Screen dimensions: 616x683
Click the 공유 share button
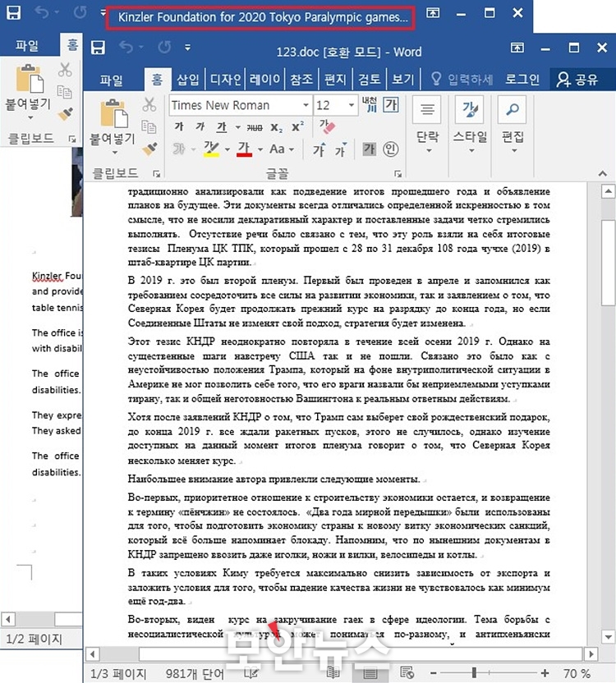click(577, 80)
